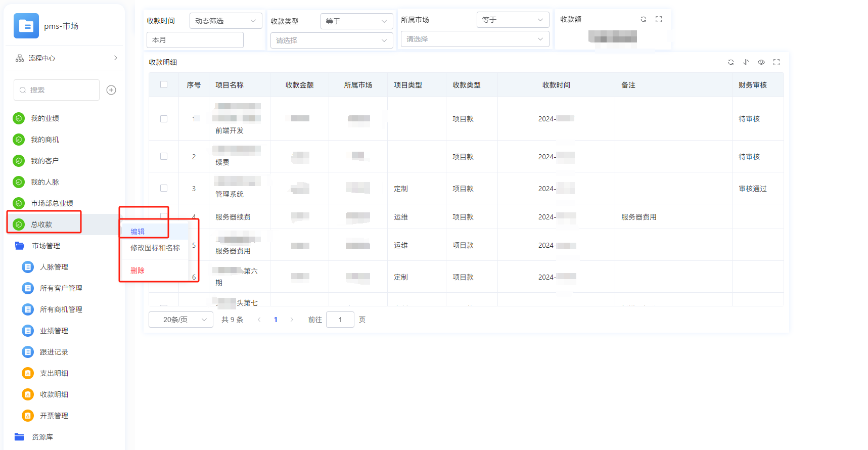Screen dimensions: 868x450
Task: Check the select-all checkbox in table header
Action: pyautogui.click(x=164, y=84)
